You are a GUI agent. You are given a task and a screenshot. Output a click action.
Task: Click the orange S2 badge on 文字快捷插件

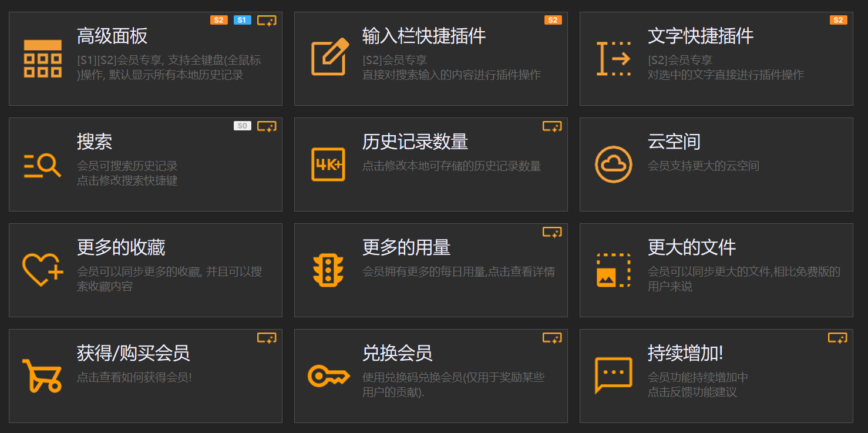pyautogui.click(x=838, y=20)
